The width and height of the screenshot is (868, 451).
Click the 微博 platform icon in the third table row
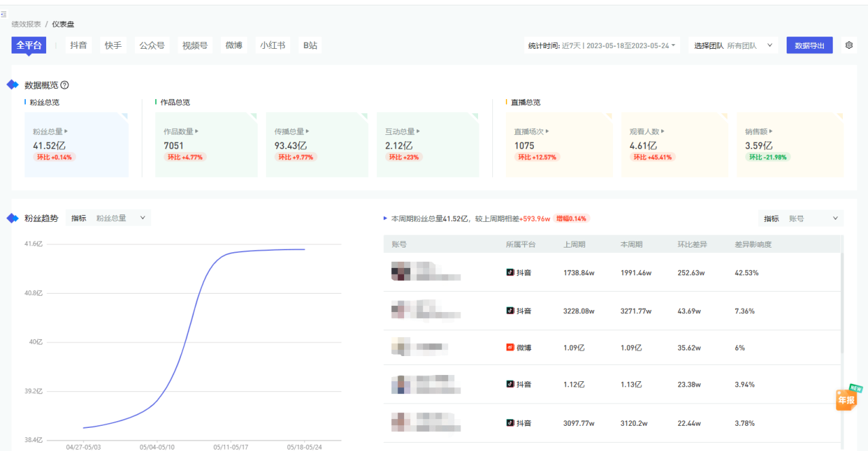tap(510, 347)
